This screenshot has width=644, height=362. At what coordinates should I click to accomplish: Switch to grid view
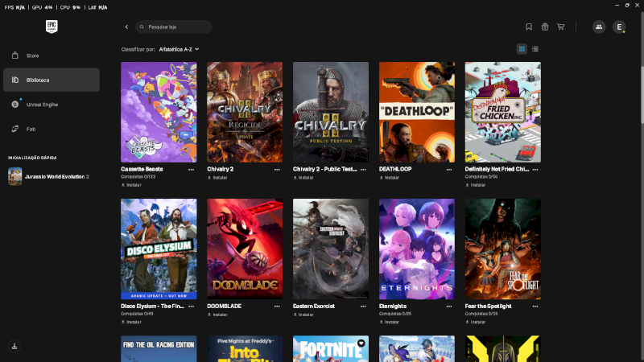click(522, 49)
